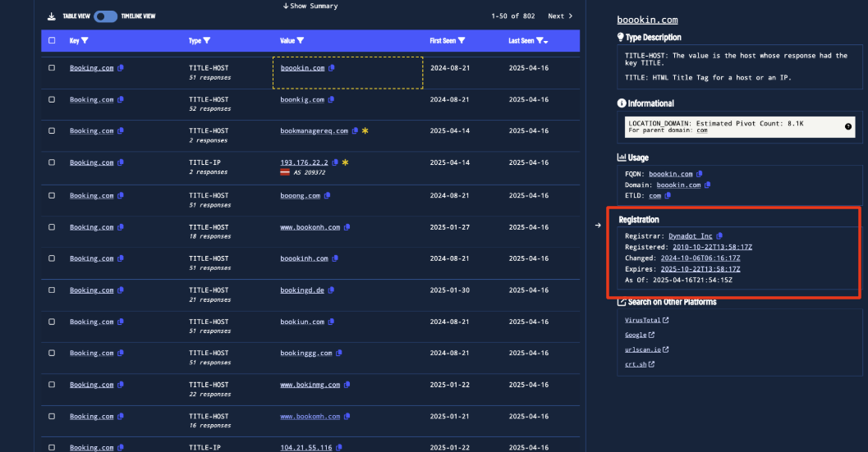868x452 pixels.
Task: Copy the FQDN boookin.com in Usage
Action: tap(700, 174)
